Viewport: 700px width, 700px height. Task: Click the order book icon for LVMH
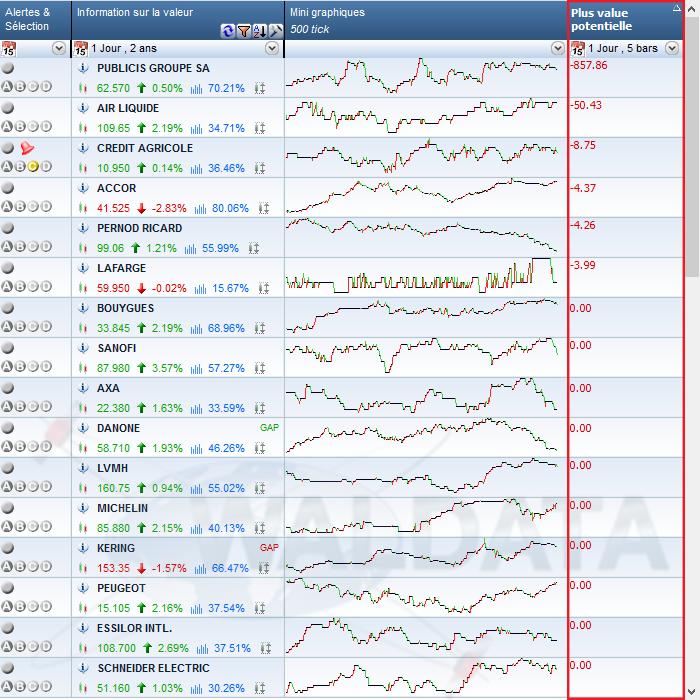click(x=260, y=488)
